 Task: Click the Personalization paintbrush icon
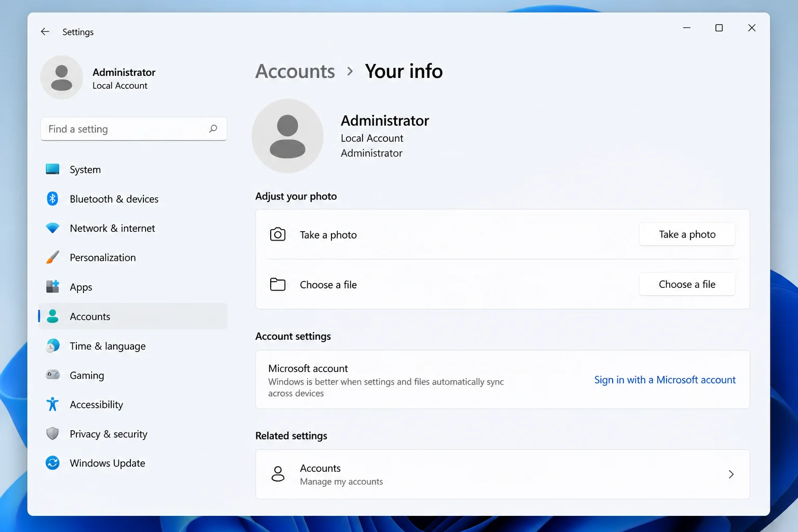tap(52, 257)
